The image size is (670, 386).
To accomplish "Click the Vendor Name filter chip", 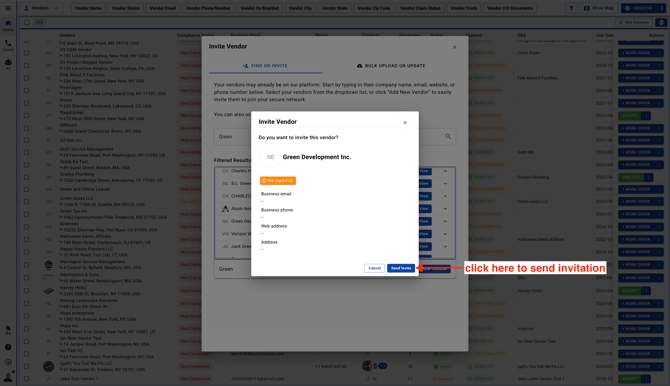I will (x=88, y=8).
